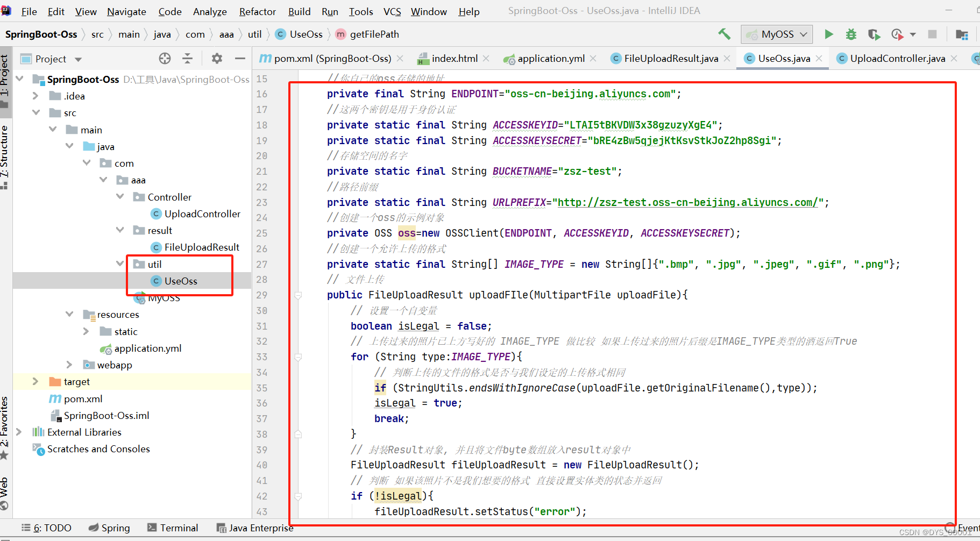Open the MyOSS run configuration dropdown
Image resolution: width=980 pixels, height=541 pixels.
click(x=777, y=34)
